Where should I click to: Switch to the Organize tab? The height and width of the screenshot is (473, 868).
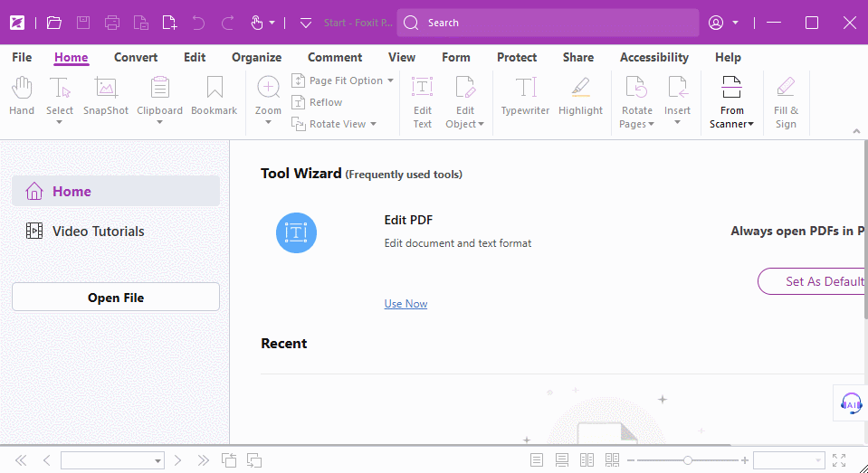256,58
